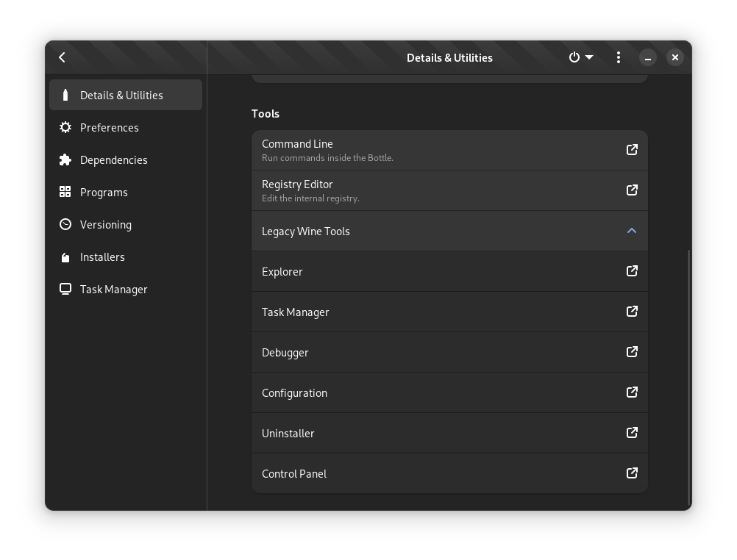
Task: Open the three-dot main menu
Action: pos(618,57)
